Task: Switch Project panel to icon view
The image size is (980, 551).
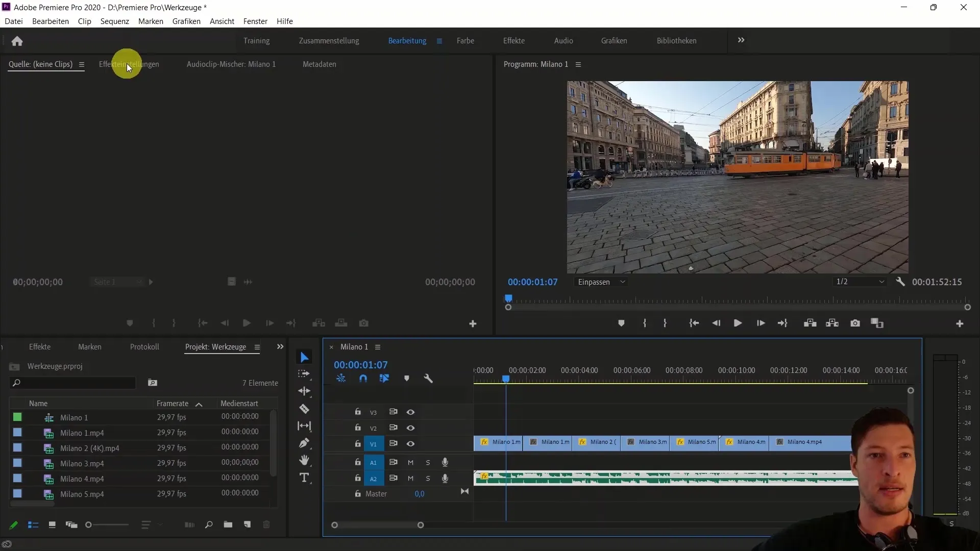Action: 52,524
